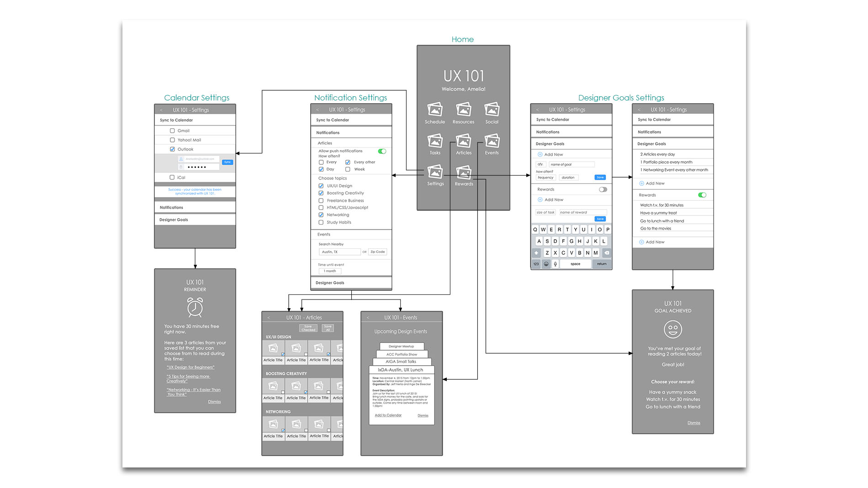Click the Outlook password field
This screenshot has height=488, width=868.
pyautogui.click(x=198, y=167)
